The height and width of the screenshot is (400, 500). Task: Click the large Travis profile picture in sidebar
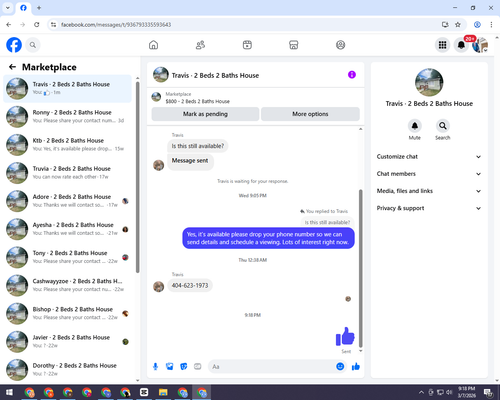[429, 82]
